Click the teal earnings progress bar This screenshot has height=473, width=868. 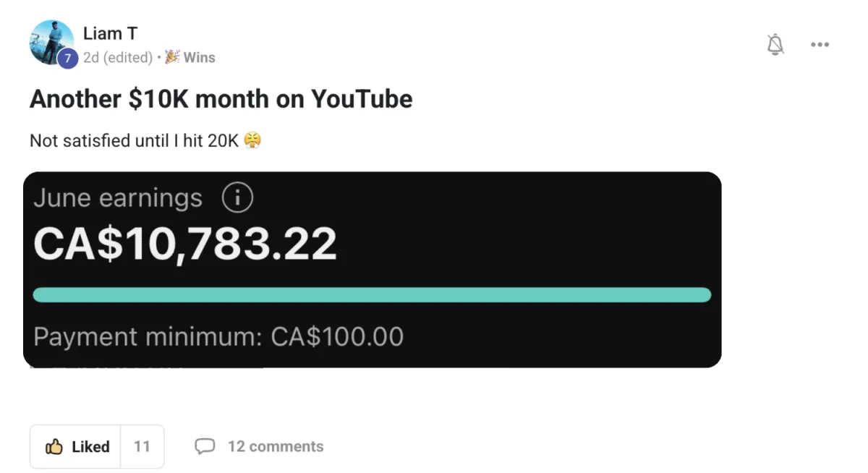pyautogui.click(x=372, y=294)
